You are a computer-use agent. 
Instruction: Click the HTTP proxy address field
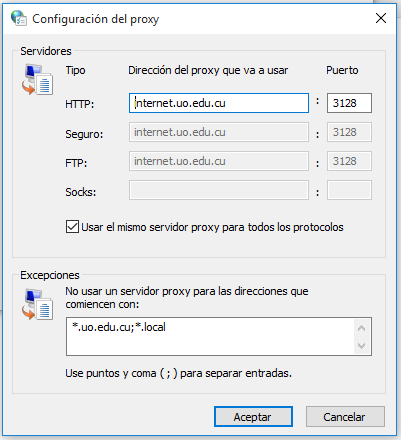point(219,103)
